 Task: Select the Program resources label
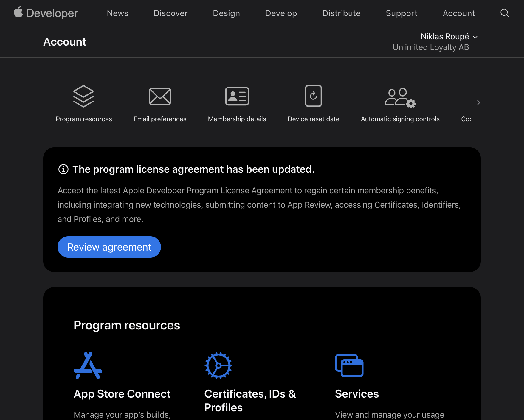(x=84, y=119)
